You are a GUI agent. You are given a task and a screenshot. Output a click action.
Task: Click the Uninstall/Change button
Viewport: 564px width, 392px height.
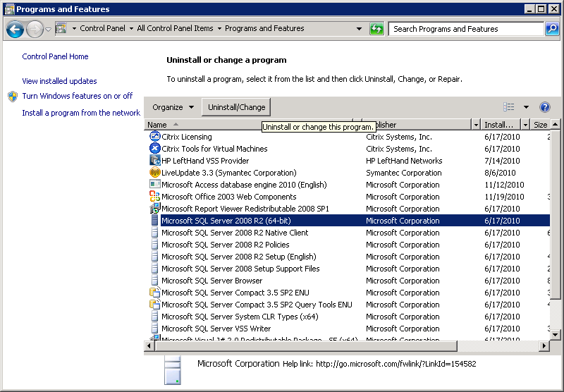[x=237, y=107]
